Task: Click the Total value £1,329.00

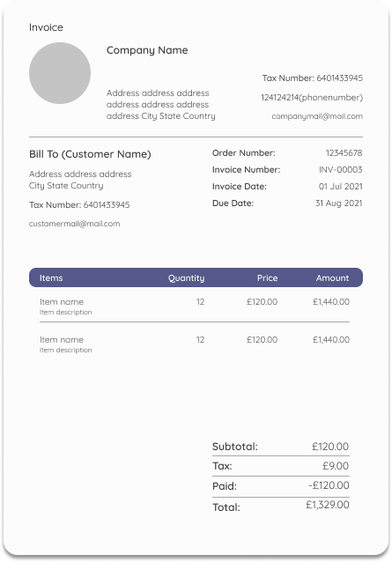Action: pos(328,505)
